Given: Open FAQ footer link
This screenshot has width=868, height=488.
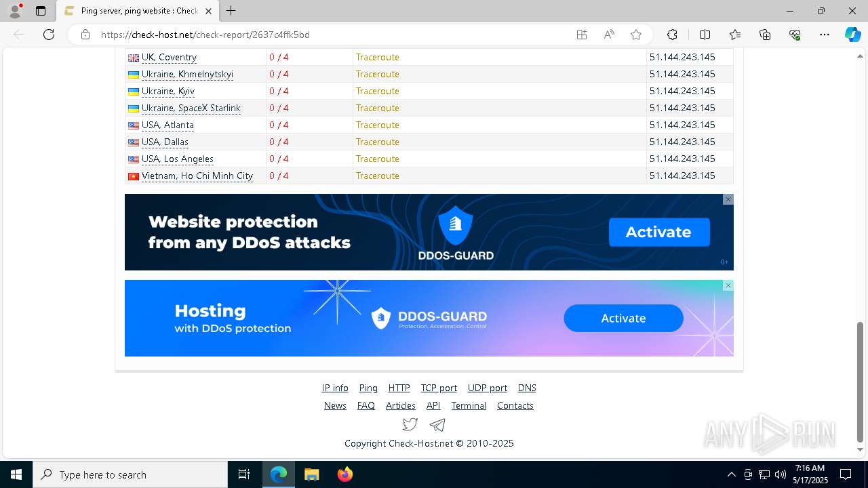Looking at the screenshot, I should pyautogui.click(x=366, y=405).
